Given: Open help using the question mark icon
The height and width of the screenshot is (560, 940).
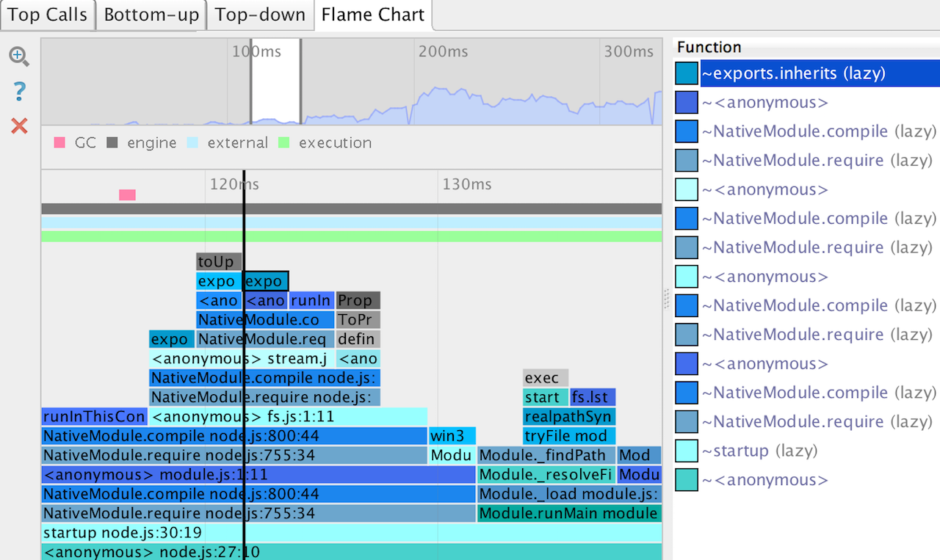Looking at the screenshot, I should [x=18, y=92].
